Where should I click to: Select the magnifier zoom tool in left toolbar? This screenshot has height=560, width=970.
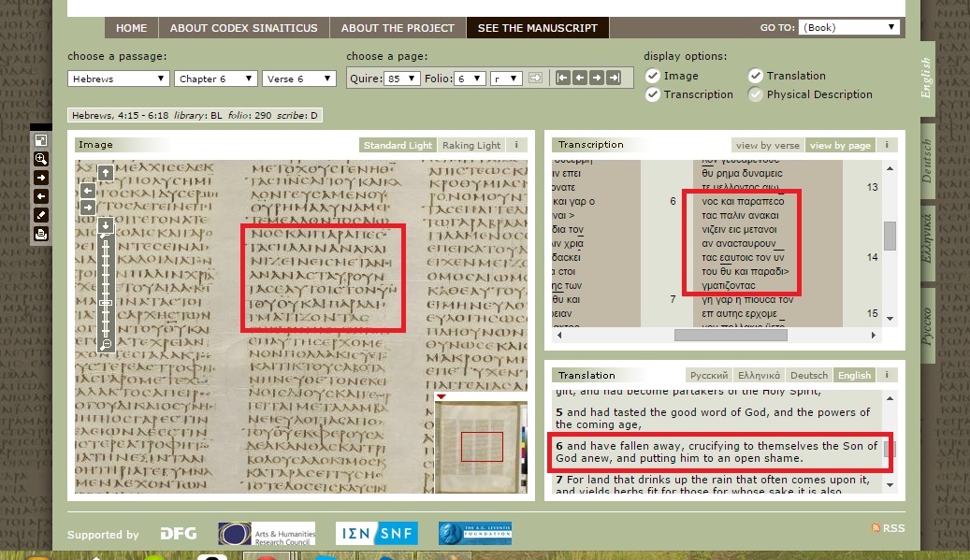(41, 159)
